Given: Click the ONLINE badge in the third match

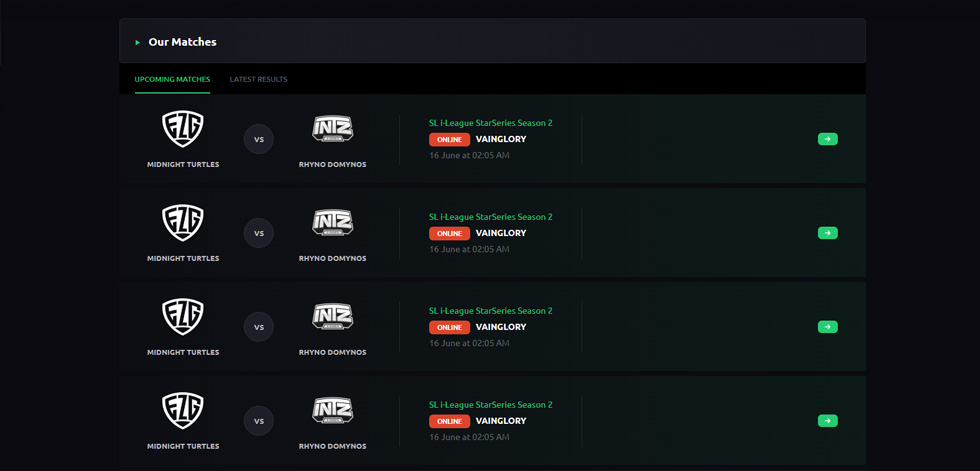Looking at the screenshot, I should point(449,327).
